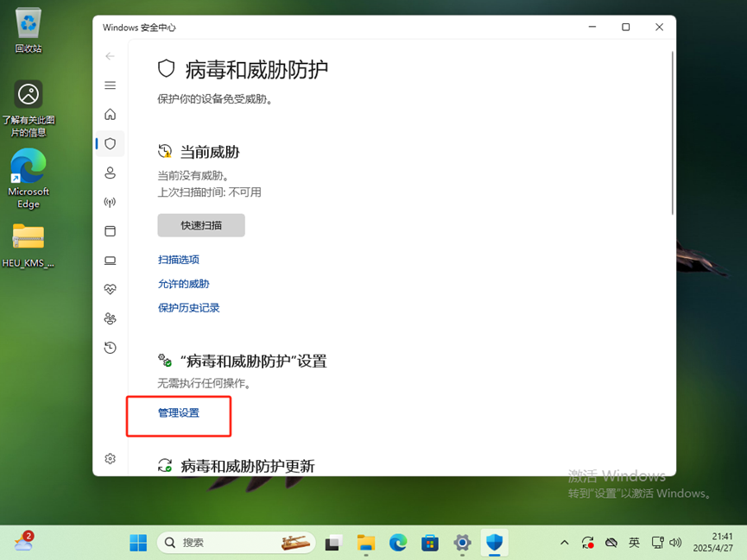The width and height of the screenshot is (747, 560).
Task: Open Account protection person icon
Action: [110, 173]
